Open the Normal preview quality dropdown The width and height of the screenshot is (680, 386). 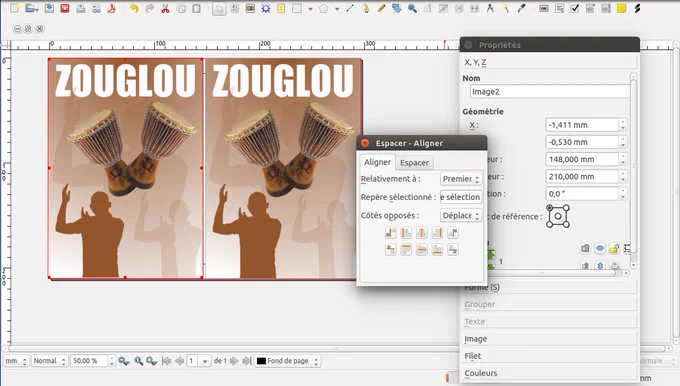coord(49,361)
